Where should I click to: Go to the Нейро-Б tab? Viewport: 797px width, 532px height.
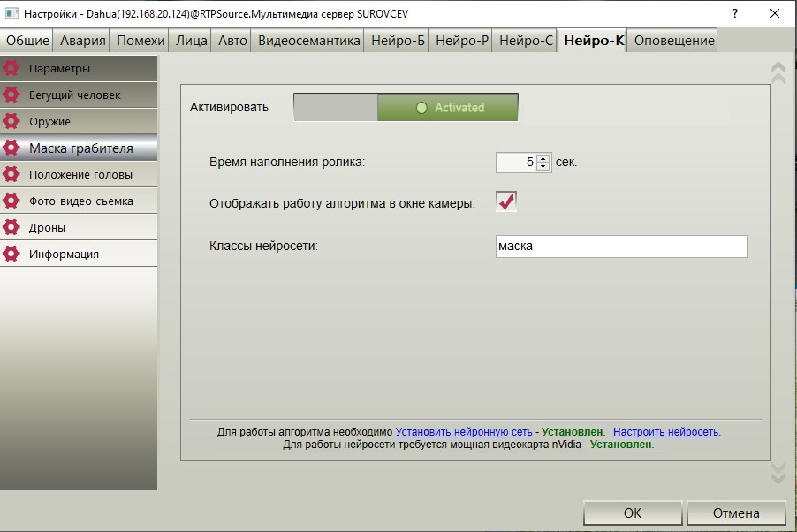click(398, 40)
